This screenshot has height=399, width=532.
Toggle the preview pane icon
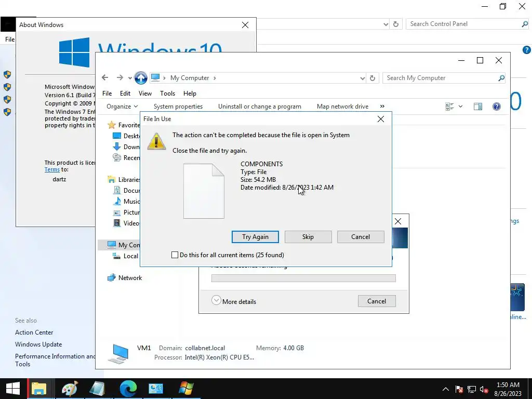tap(478, 107)
